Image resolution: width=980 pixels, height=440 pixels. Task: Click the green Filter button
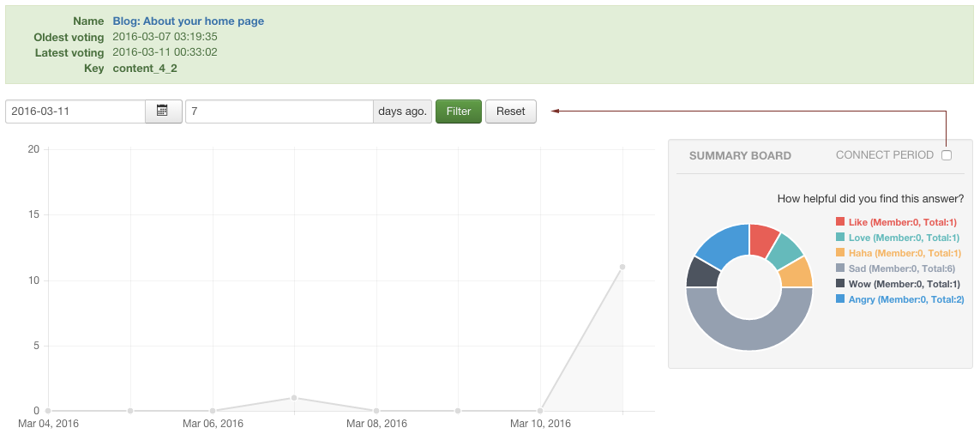(x=459, y=112)
